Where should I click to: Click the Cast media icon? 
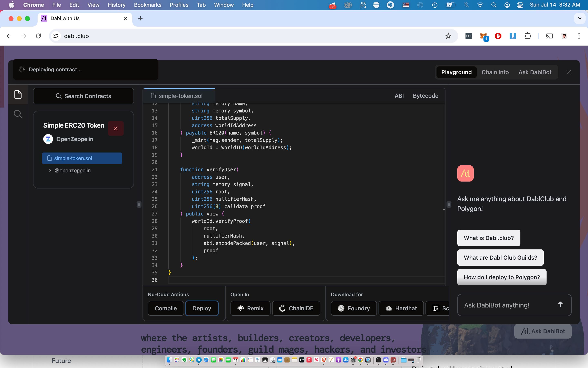tap(549, 36)
